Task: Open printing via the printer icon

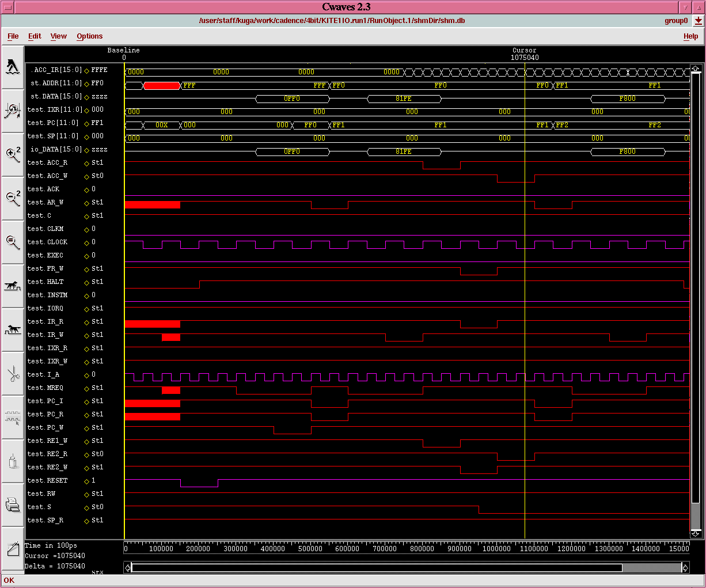Action: point(13,503)
